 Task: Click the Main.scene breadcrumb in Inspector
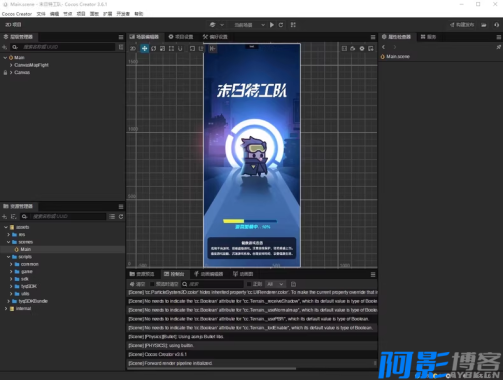point(398,57)
